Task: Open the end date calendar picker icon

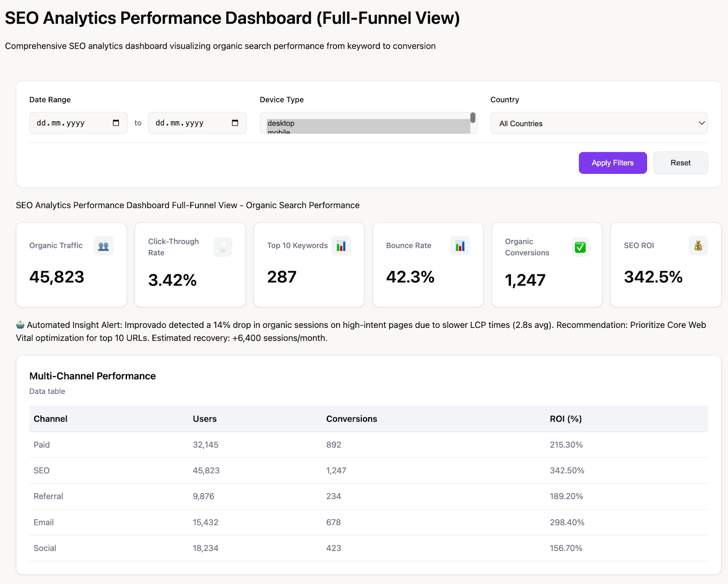Action: click(235, 123)
